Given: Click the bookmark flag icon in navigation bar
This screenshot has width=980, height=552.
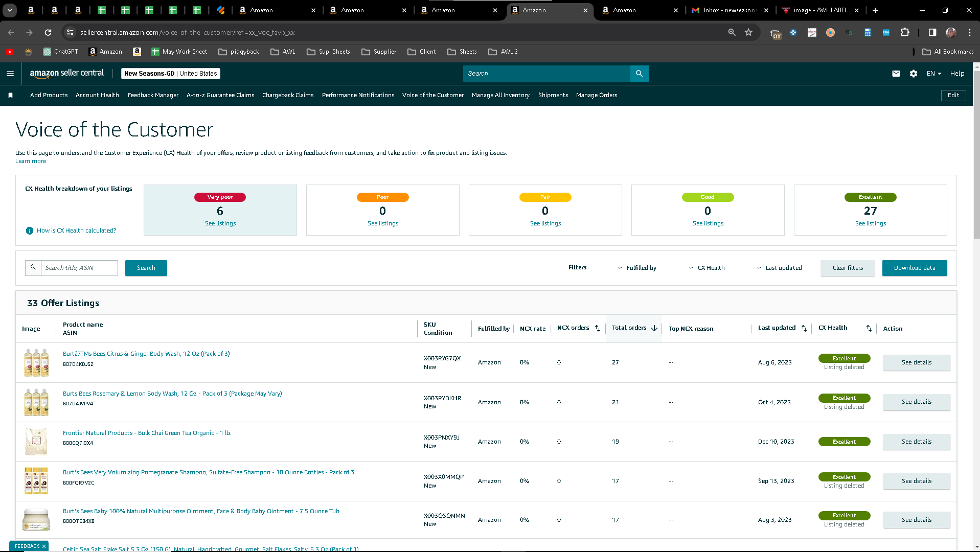Looking at the screenshot, I should point(10,95).
